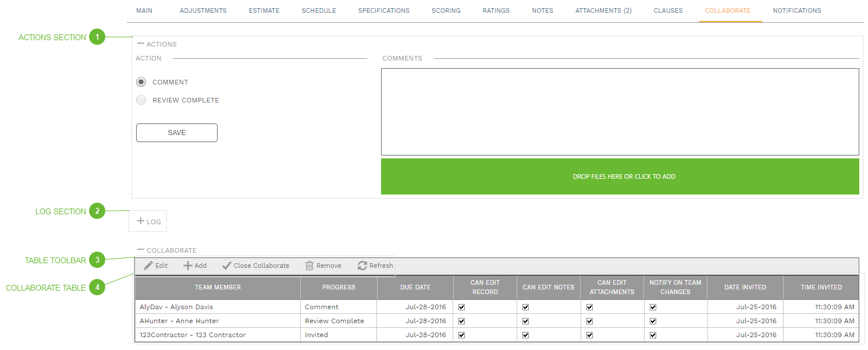Click the Add plus icon on the Collaborate toolbar
The width and height of the screenshot is (868, 350).
(187, 266)
